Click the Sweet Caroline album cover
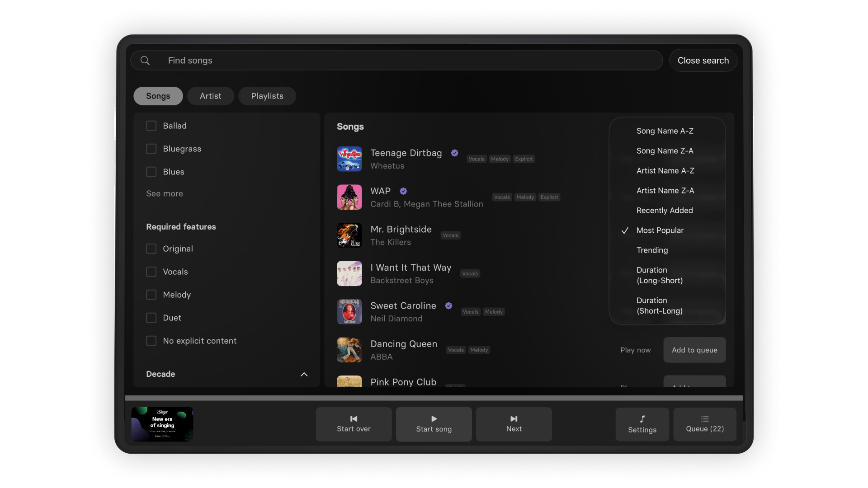The height and width of the screenshot is (488, 868). point(349,312)
